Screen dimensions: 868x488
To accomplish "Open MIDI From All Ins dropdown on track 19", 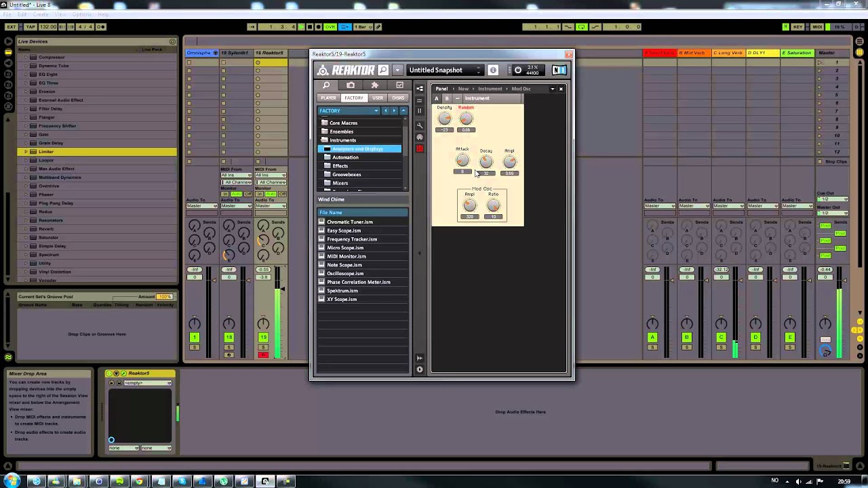I will pyautogui.click(x=271, y=176).
